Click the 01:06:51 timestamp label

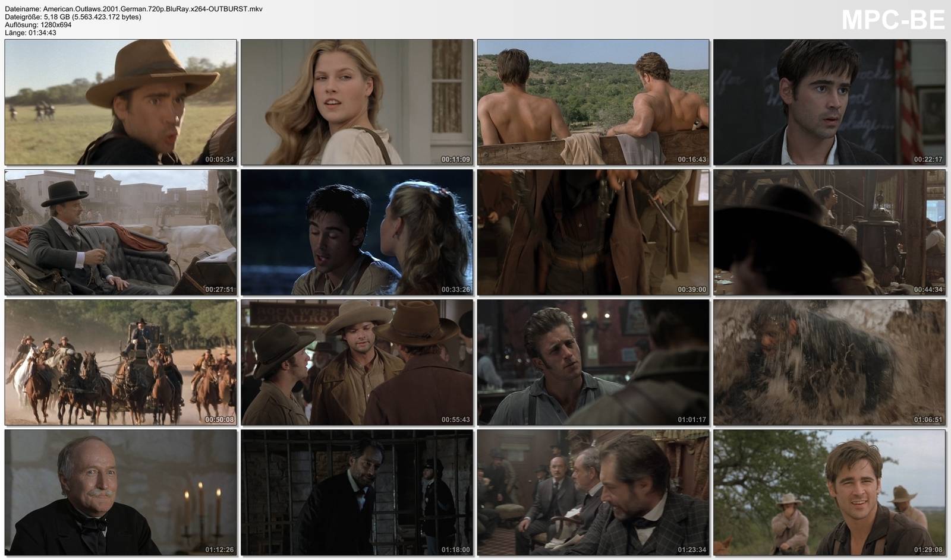click(x=928, y=419)
